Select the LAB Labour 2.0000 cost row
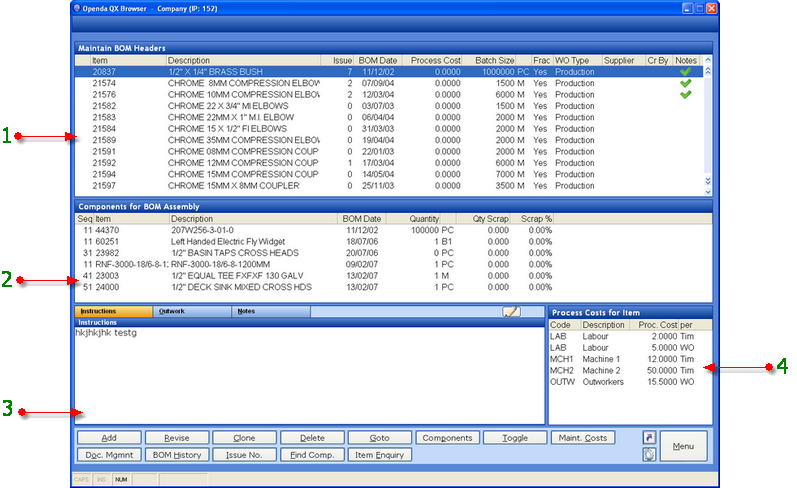This screenshot has width=797, height=488. tap(630, 336)
